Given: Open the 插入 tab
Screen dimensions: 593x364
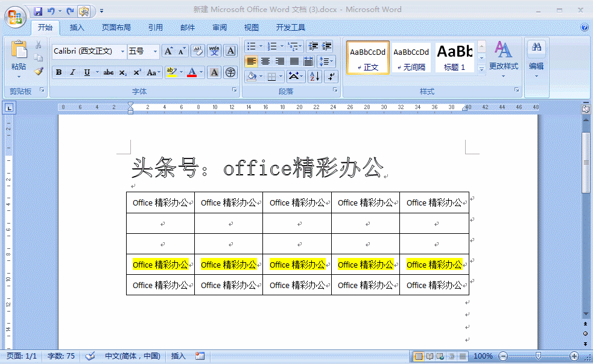Looking at the screenshot, I should click(x=77, y=28).
